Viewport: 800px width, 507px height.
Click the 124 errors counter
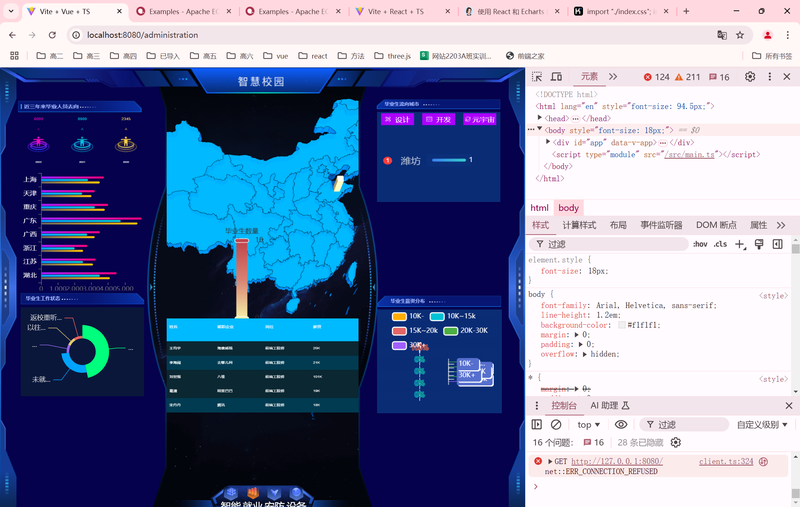pyautogui.click(x=657, y=77)
